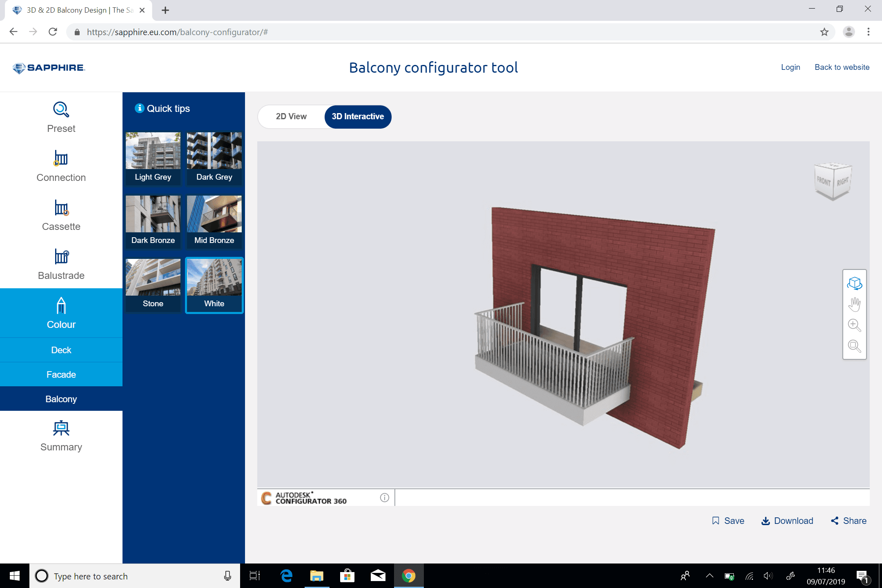Switch to 3D Interactive view
This screenshot has height=588, width=882.
point(358,116)
